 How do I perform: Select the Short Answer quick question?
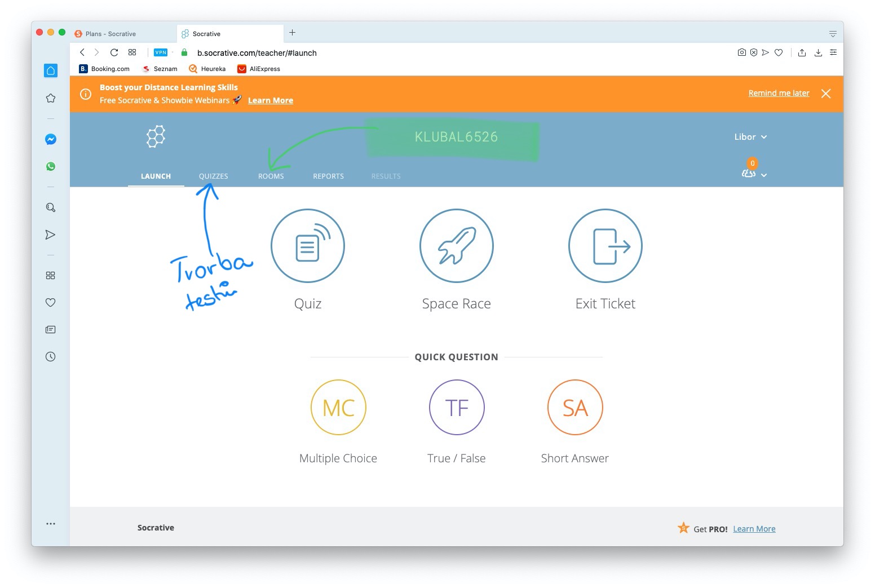[575, 407]
